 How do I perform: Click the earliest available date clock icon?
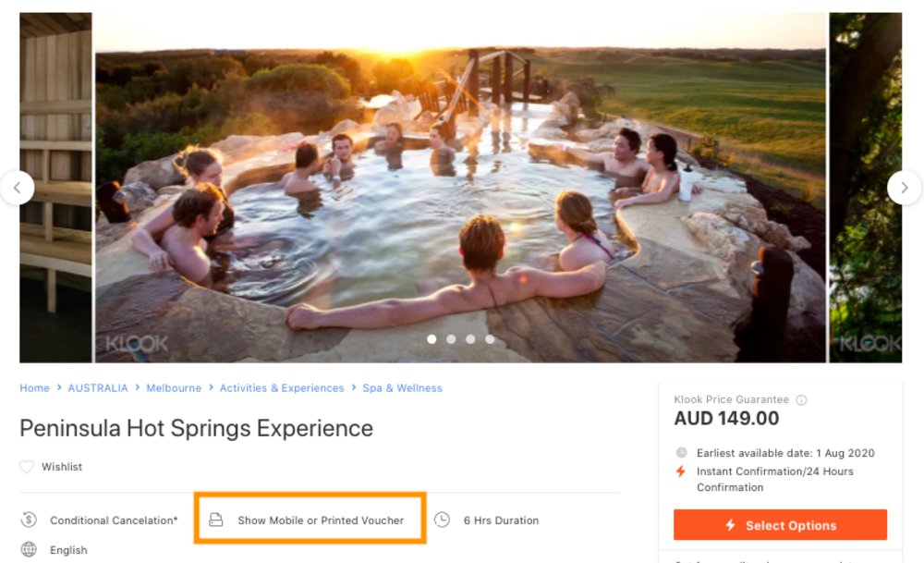[x=682, y=453]
